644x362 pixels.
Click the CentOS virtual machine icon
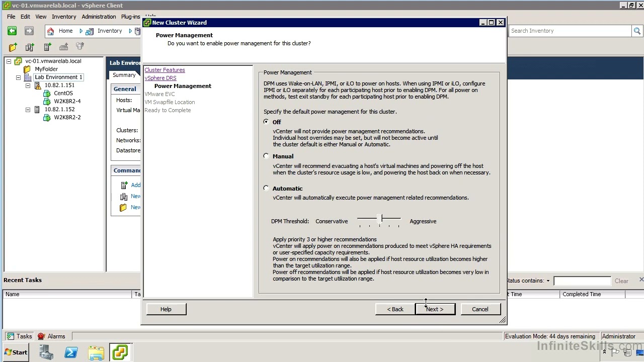tap(47, 94)
